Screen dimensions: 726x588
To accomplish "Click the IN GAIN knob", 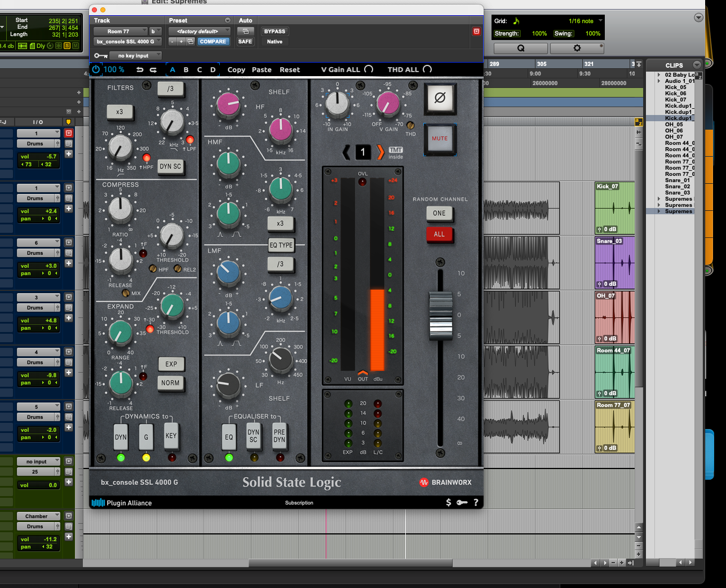I will [337, 104].
